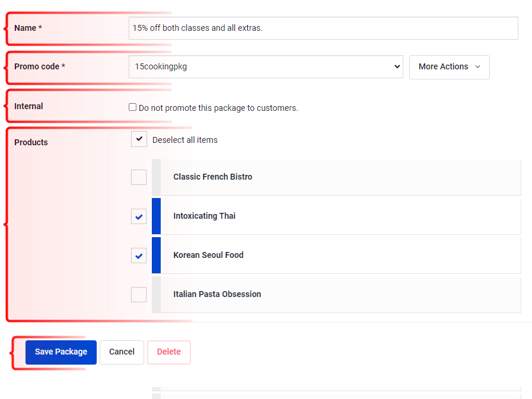Screen dimensions: 532x399
Task: Cancel editing the package
Action: 122,352
